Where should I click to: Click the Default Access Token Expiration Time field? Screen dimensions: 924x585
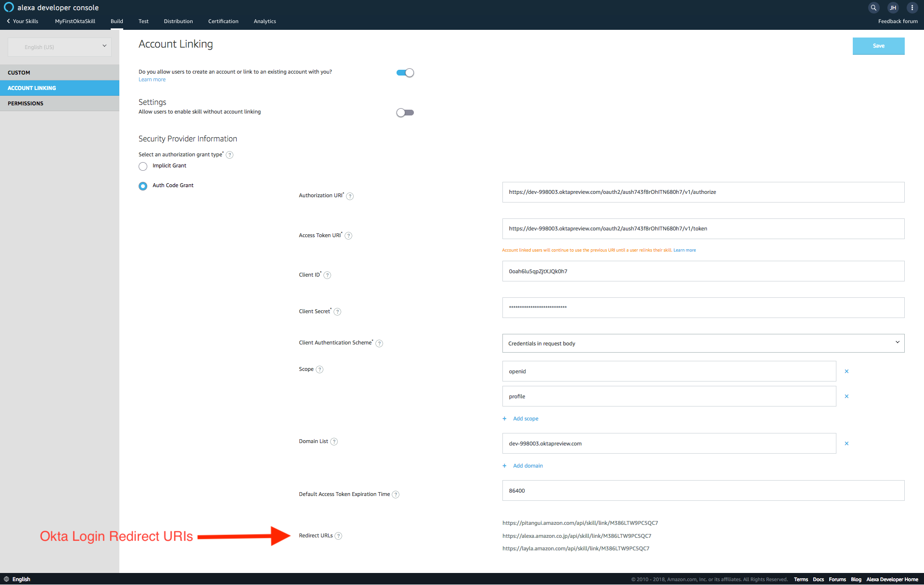pyautogui.click(x=704, y=491)
